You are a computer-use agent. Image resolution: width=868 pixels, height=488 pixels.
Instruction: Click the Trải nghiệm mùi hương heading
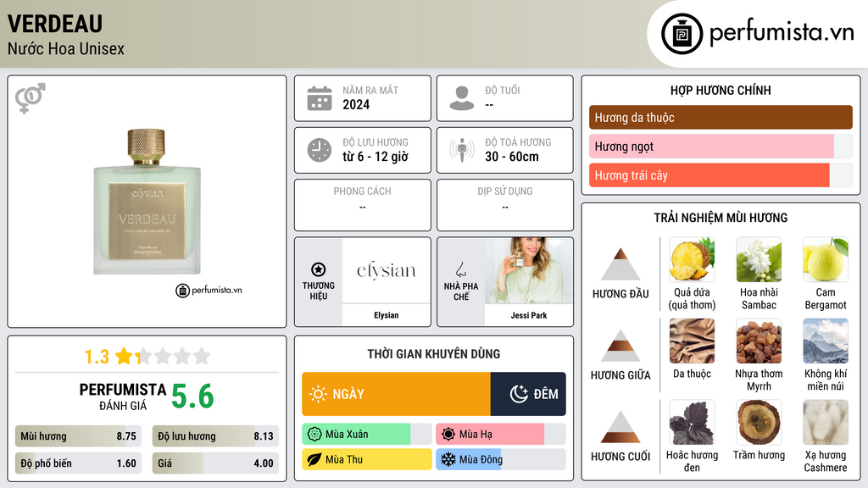pos(721,218)
